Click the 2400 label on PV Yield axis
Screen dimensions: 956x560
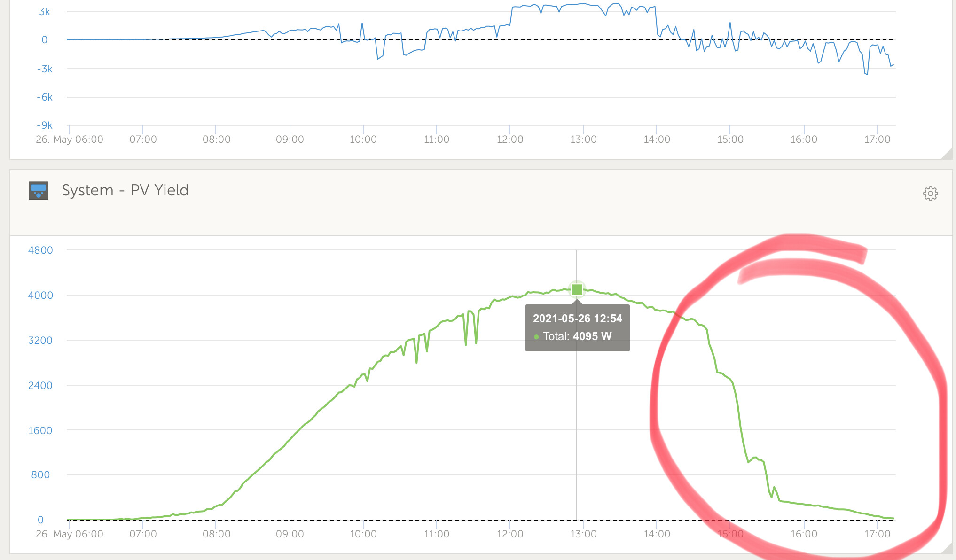[40, 385]
